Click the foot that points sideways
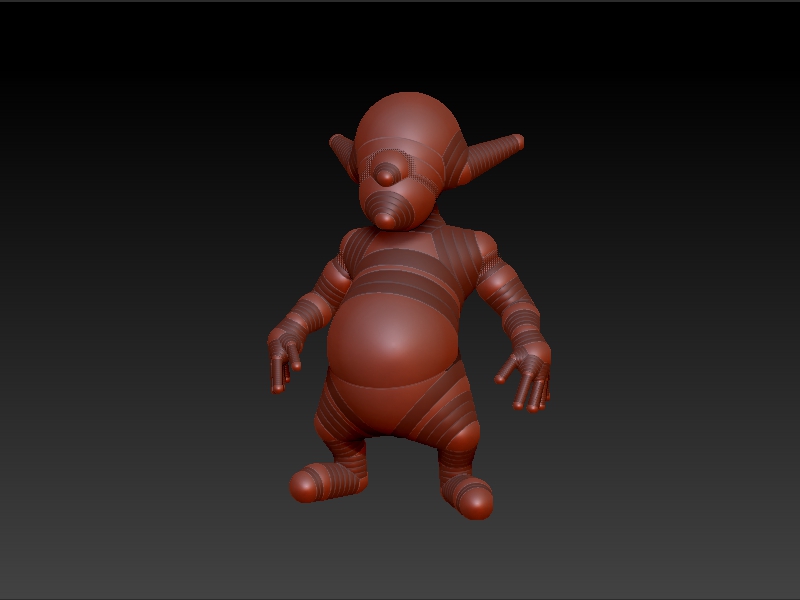The width and height of the screenshot is (800, 600). click(327, 482)
